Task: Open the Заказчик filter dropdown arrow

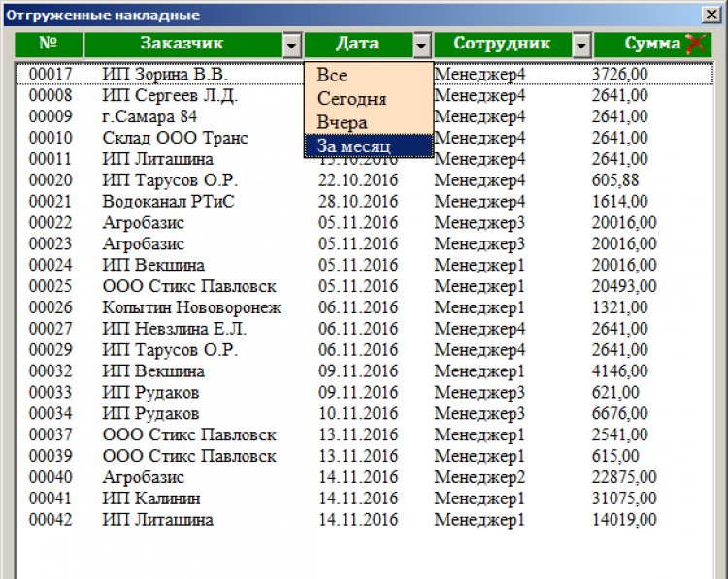Action: pos(291,45)
